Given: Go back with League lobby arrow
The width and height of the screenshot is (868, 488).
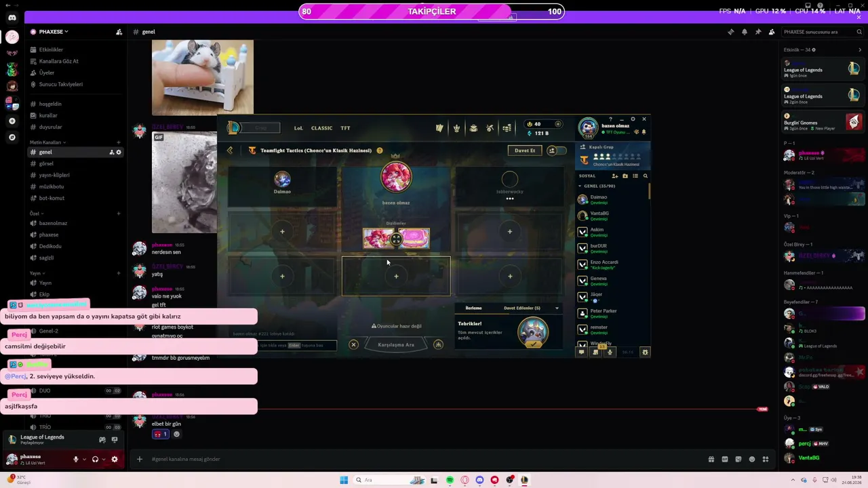Looking at the screenshot, I should click(230, 150).
